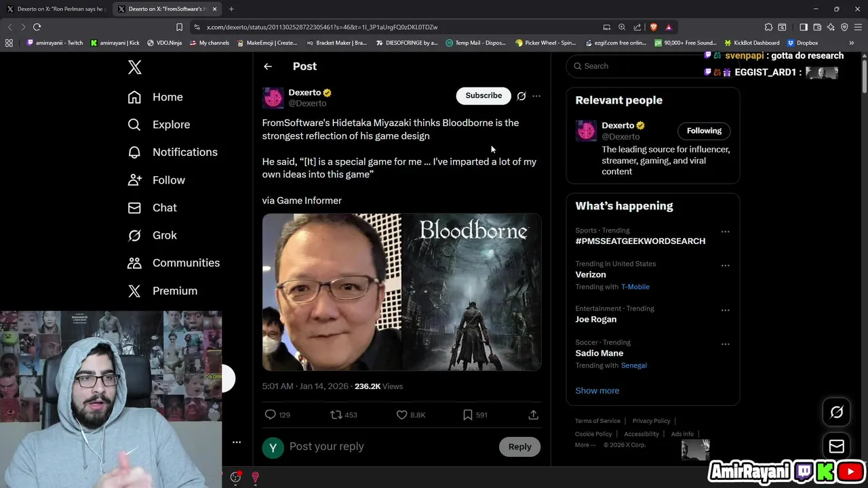Open Brave Shields lion icon
868x488 pixels.
click(x=654, y=27)
